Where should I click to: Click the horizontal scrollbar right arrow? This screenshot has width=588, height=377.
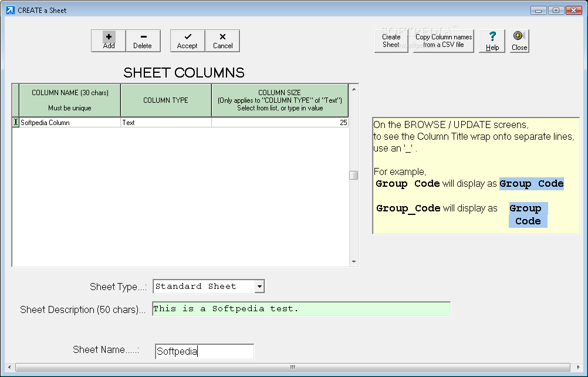click(577, 367)
